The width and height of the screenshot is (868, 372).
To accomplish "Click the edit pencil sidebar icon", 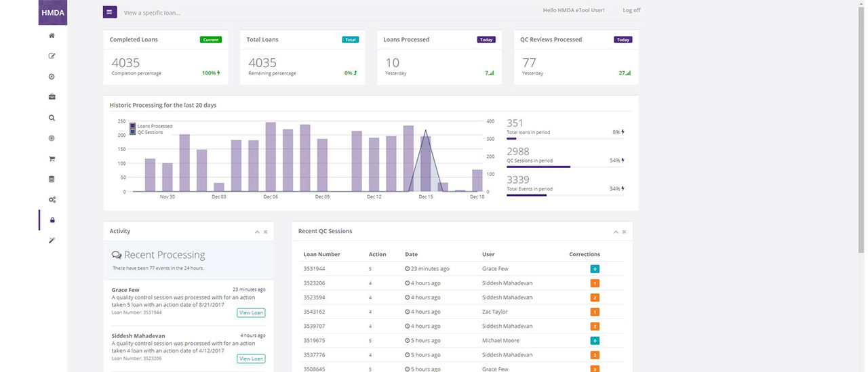I will (x=52, y=56).
